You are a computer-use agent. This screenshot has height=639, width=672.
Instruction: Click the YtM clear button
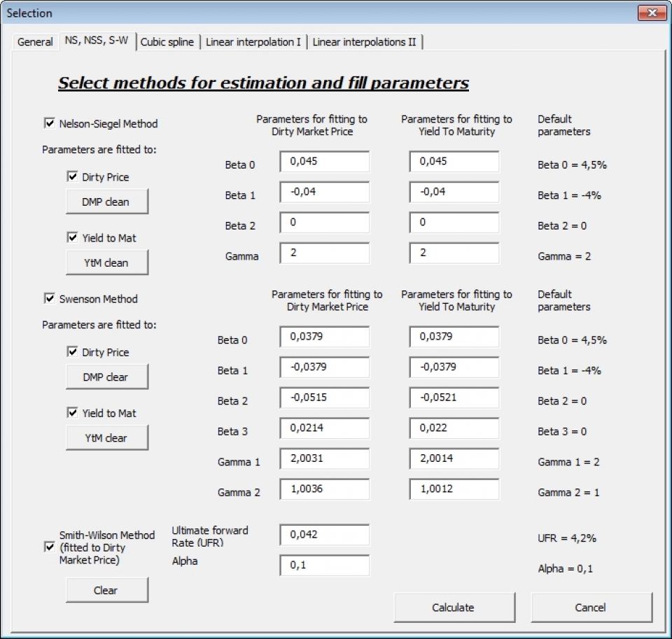click(106, 438)
